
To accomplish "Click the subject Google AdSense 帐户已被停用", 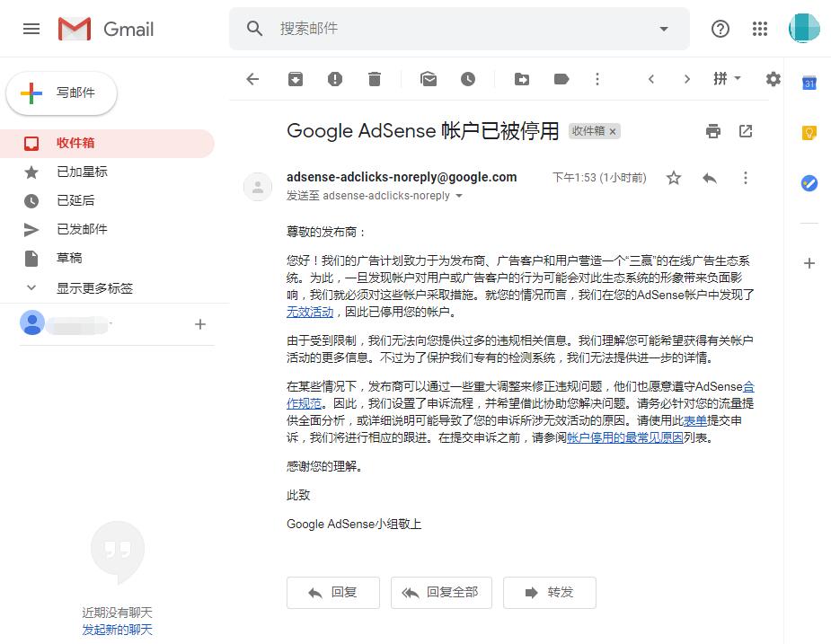I will [x=422, y=131].
